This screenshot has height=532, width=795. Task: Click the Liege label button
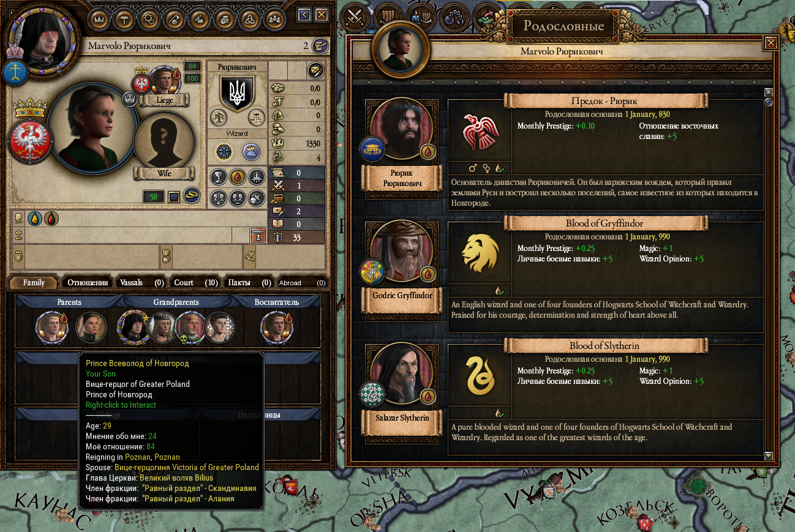pyautogui.click(x=165, y=100)
